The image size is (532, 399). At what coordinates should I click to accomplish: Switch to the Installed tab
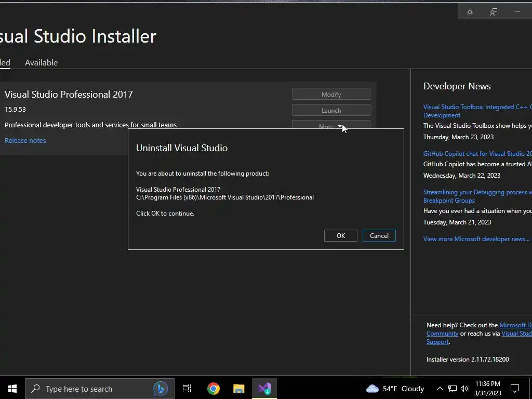(x=5, y=62)
